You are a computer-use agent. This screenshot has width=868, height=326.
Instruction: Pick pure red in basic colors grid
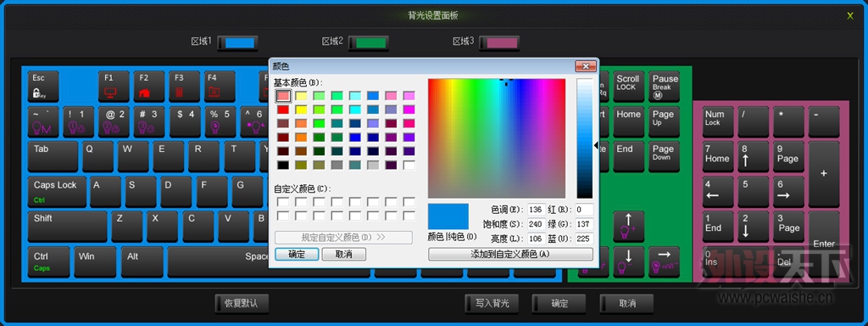tap(283, 110)
